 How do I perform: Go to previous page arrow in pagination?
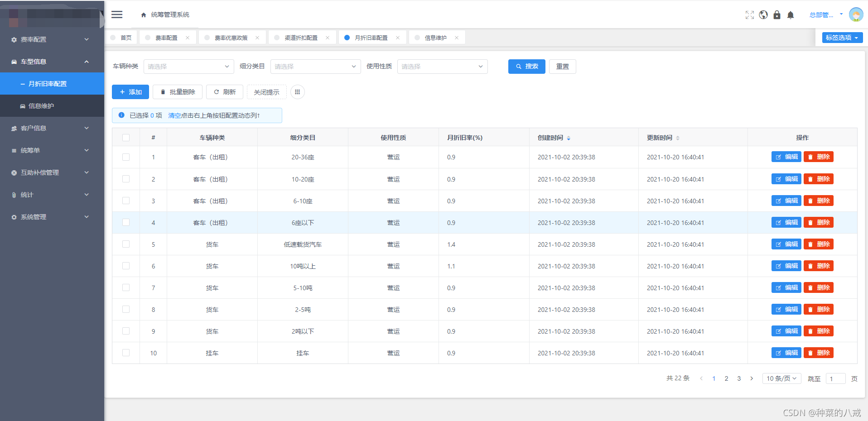click(701, 378)
